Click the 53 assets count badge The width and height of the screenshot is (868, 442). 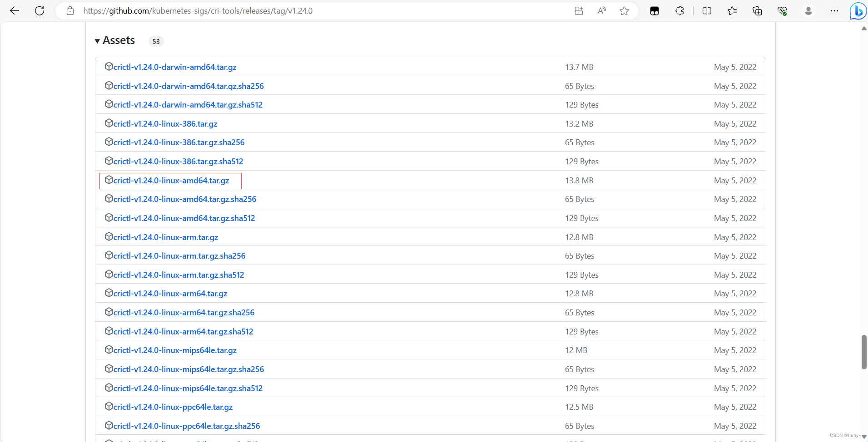[x=156, y=41]
